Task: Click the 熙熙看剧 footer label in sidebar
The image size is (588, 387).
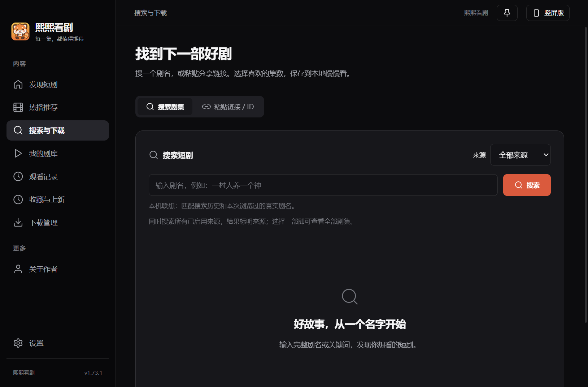Action: (24, 373)
